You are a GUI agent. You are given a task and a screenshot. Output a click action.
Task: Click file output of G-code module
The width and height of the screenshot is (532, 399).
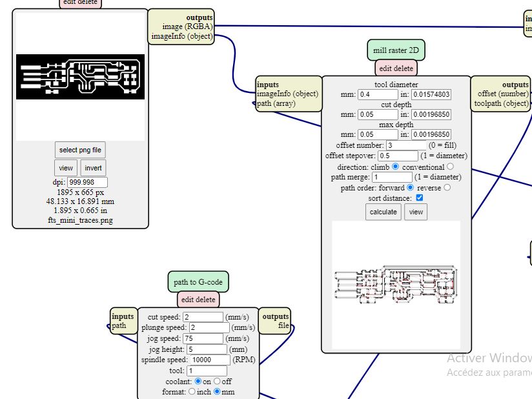coord(283,325)
